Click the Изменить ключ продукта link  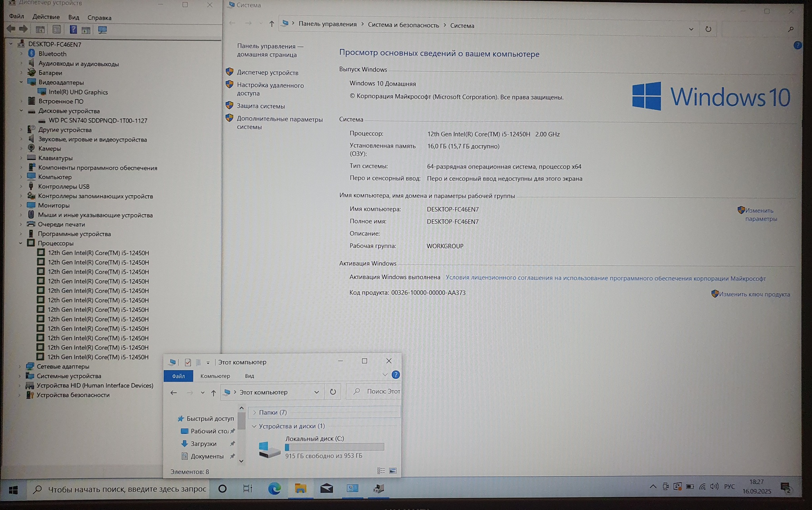tap(754, 294)
